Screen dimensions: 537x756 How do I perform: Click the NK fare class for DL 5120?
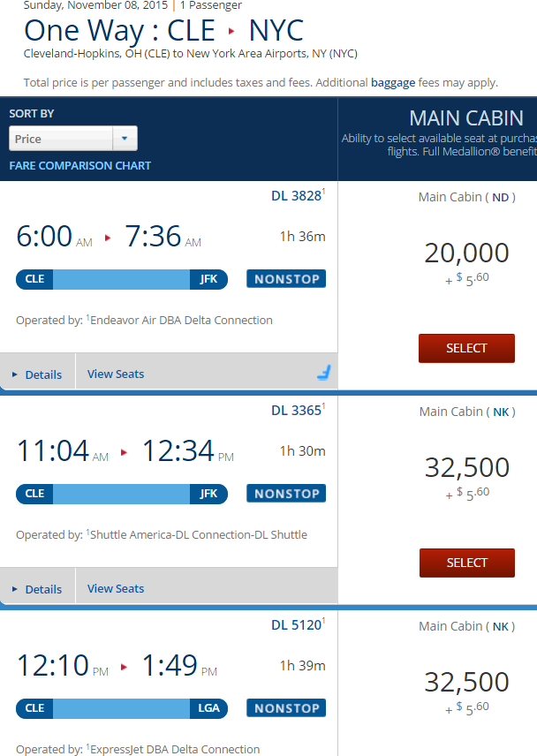coord(501,627)
